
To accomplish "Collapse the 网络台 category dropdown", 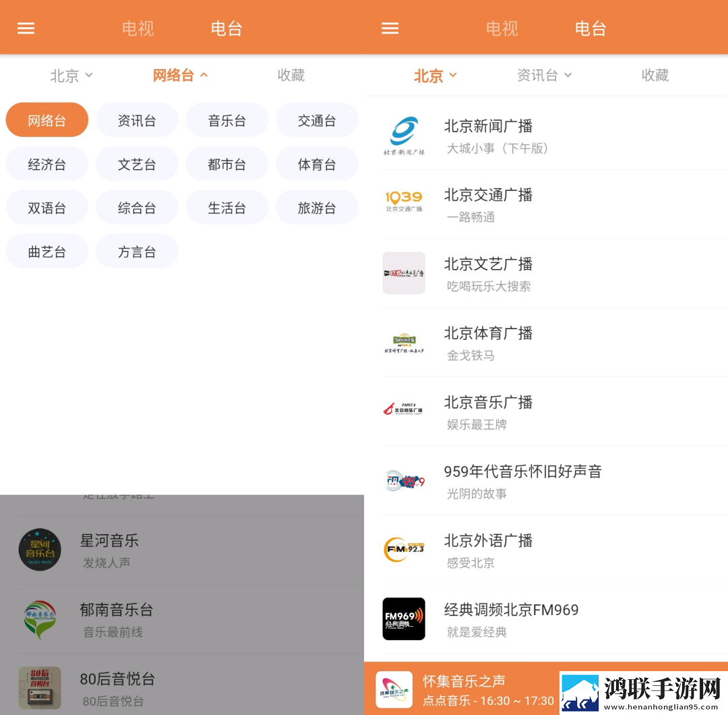I will click(180, 76).
